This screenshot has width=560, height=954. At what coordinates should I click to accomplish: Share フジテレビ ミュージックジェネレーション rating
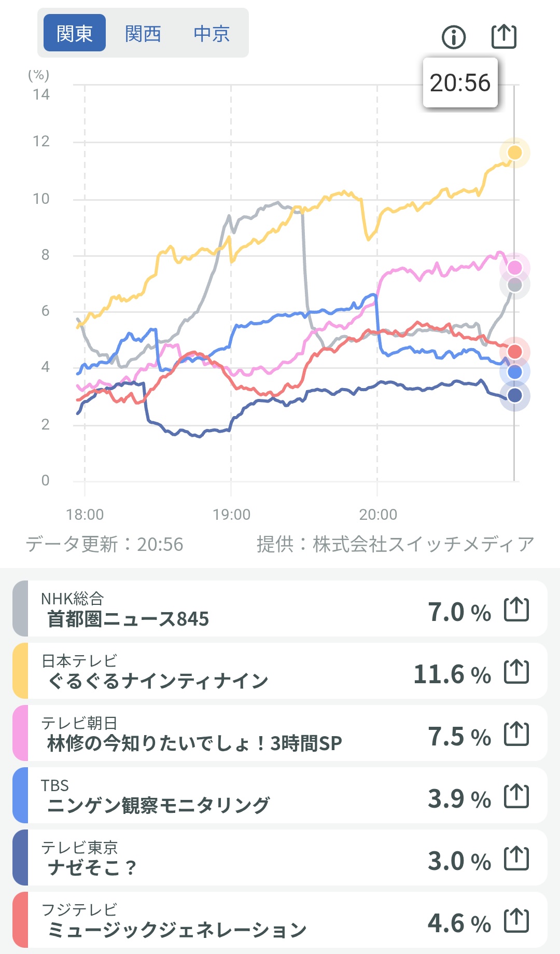516,920
